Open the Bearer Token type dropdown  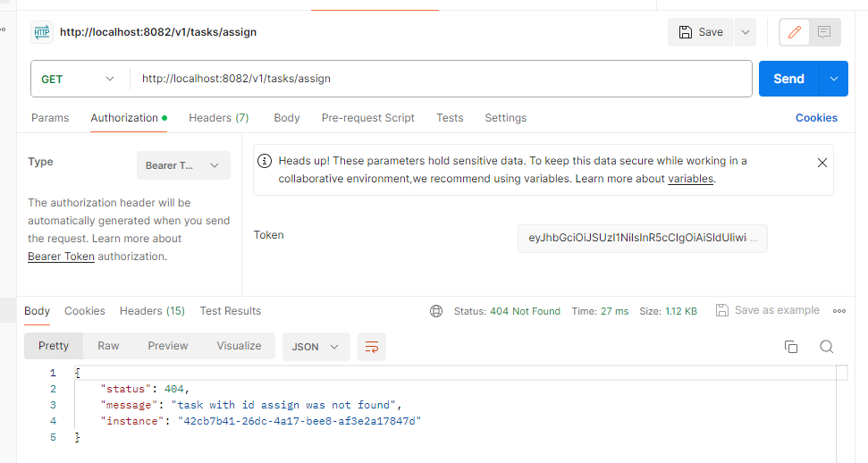click(183, 165)
